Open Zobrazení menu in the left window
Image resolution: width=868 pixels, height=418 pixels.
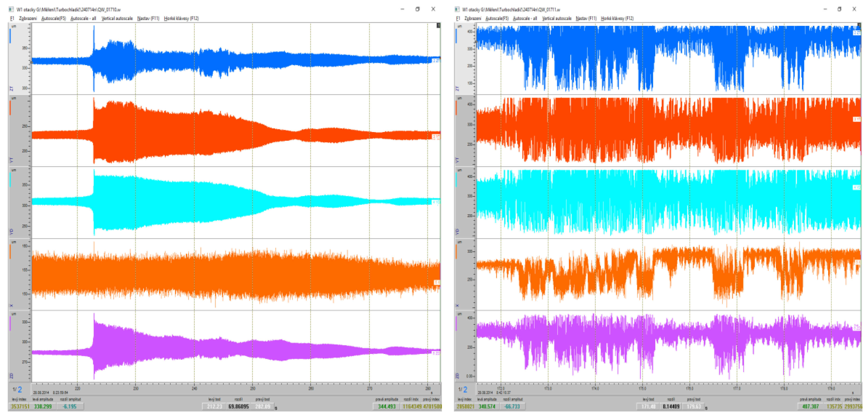(x=28, y=19)
